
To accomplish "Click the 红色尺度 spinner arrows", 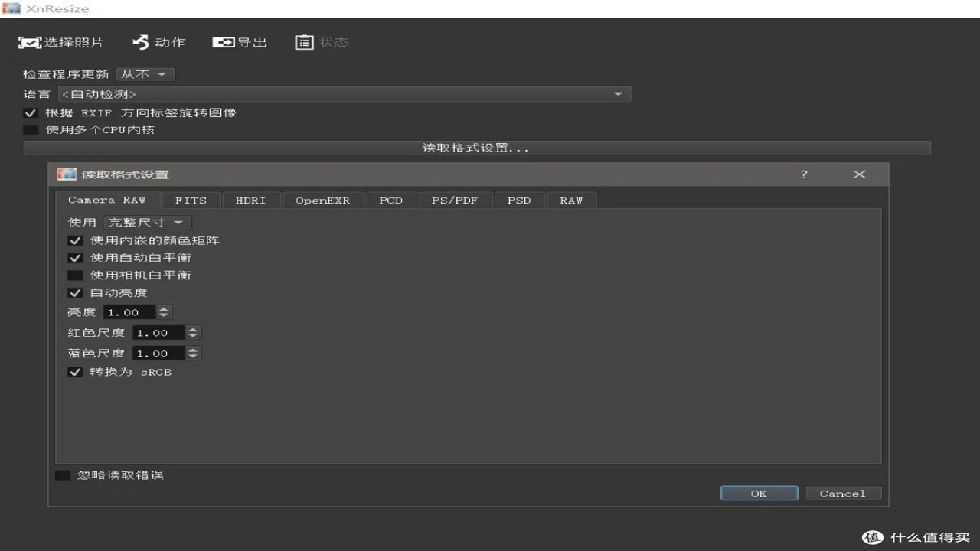I will pos(193,333).
